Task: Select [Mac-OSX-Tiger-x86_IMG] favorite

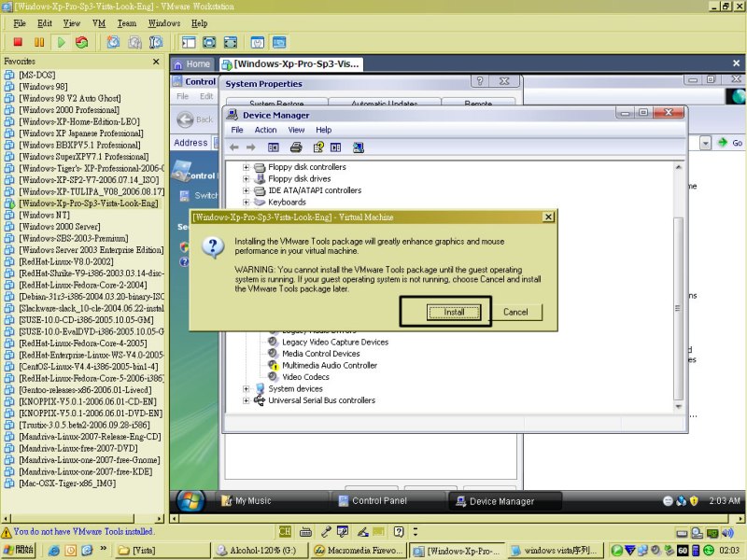Action: tap(67, 483)
